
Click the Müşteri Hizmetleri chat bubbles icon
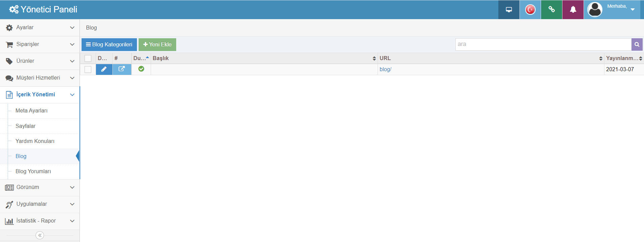pyautogui.click(x=9, y=78)
